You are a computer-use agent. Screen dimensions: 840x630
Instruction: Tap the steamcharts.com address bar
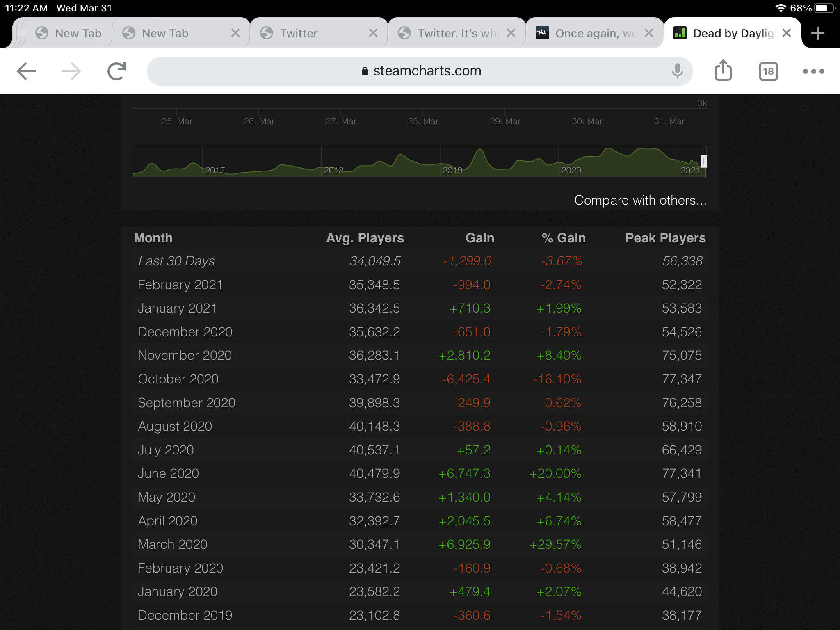point(420,71)
